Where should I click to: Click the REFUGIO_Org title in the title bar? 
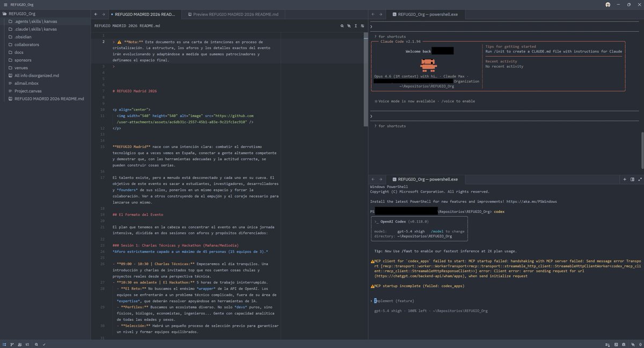pos(21,4)
